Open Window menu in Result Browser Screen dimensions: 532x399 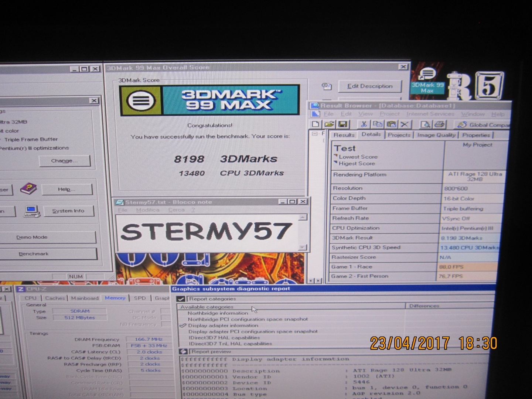tap(473, 114)
